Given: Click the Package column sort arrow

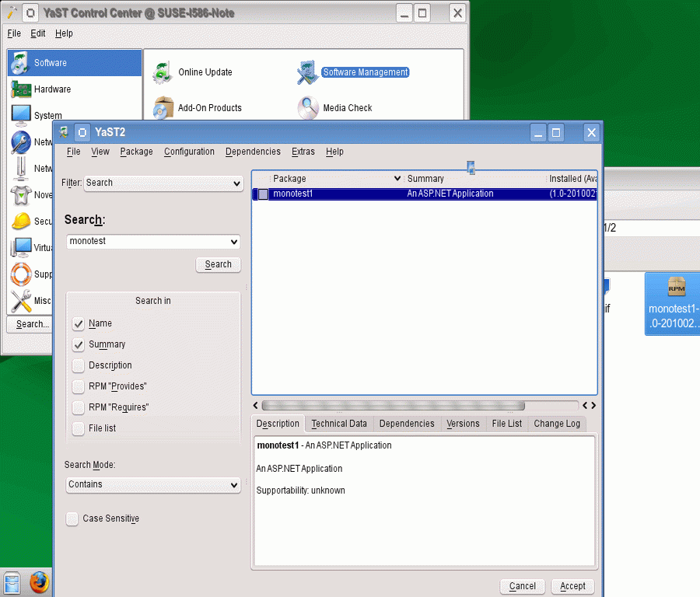Looking at the screenshot, I should 397,179.
